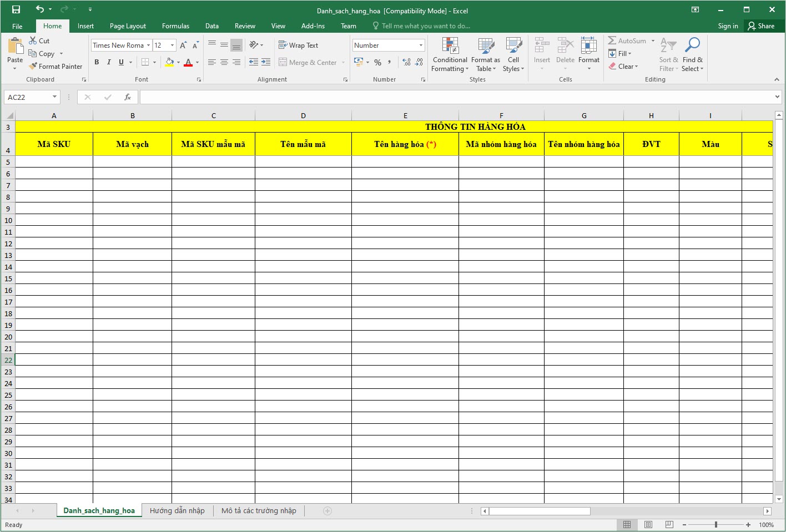Screen dimensions: 786x532
Task: Click the Insert Function fx icon
Action: click(x=128, y=97)
